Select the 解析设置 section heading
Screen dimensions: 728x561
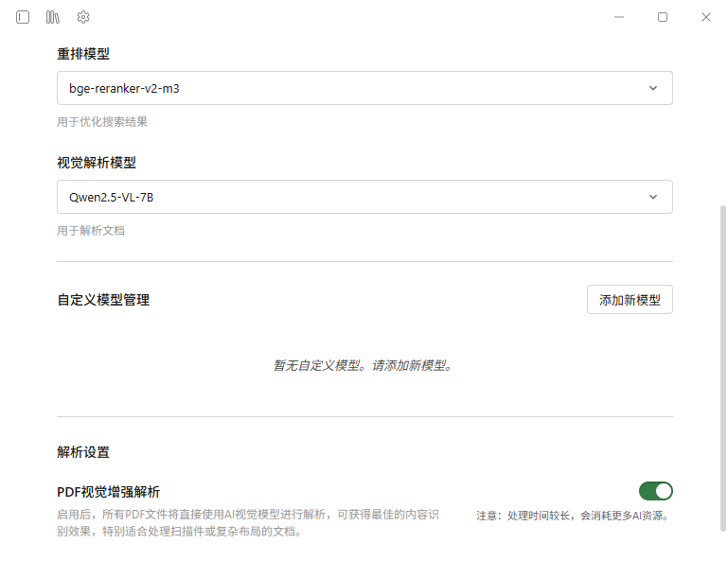click(83, 452)
